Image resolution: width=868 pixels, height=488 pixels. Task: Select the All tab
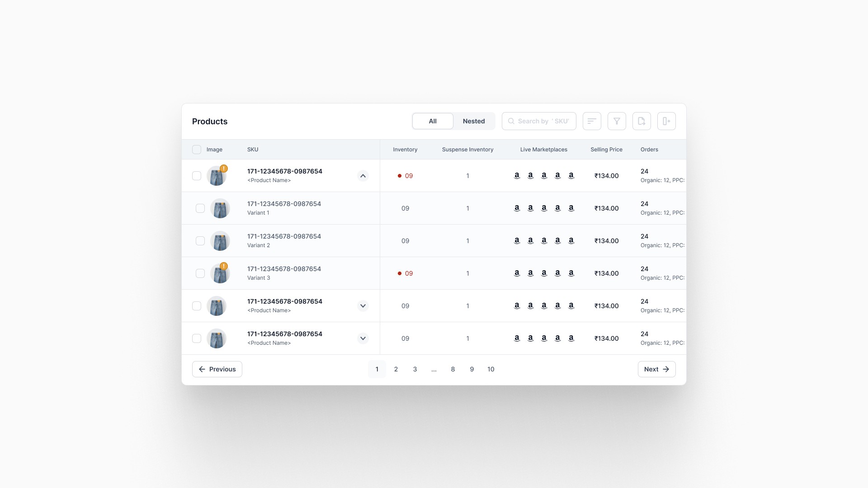tap(433, 121)
